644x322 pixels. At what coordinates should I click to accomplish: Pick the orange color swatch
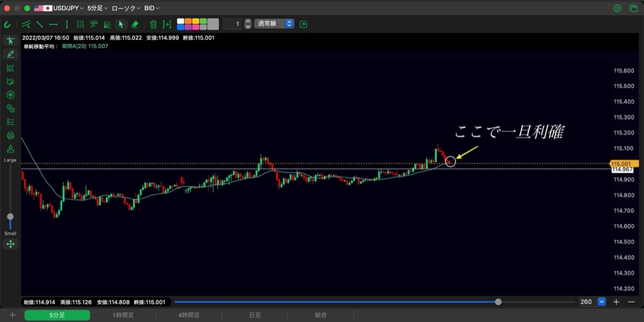188,21
